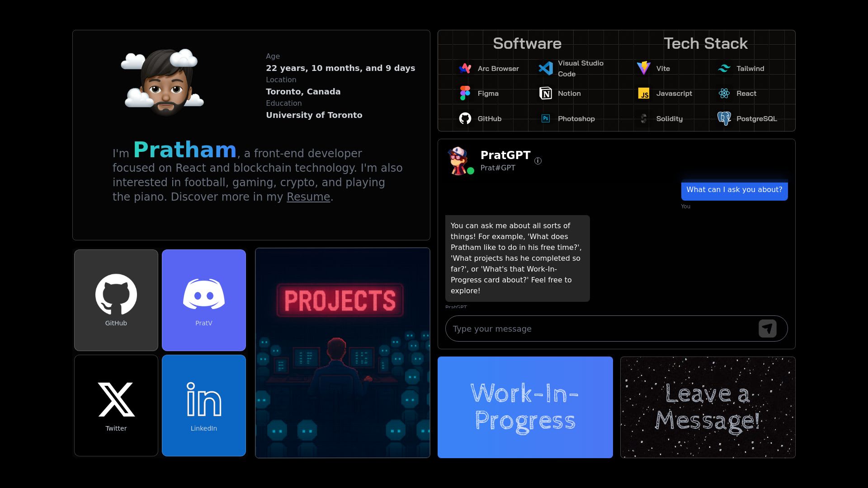Image resolution: width=868 pixels, height=488 pixels.
Task: Click the Tech Stack heading
Action: (x=706, y=43)
